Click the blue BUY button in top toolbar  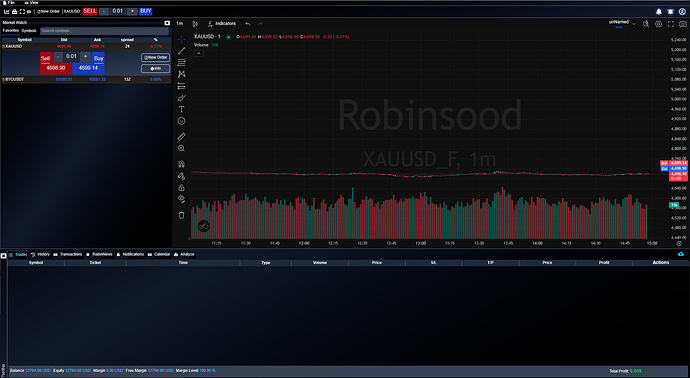(146, 11)
